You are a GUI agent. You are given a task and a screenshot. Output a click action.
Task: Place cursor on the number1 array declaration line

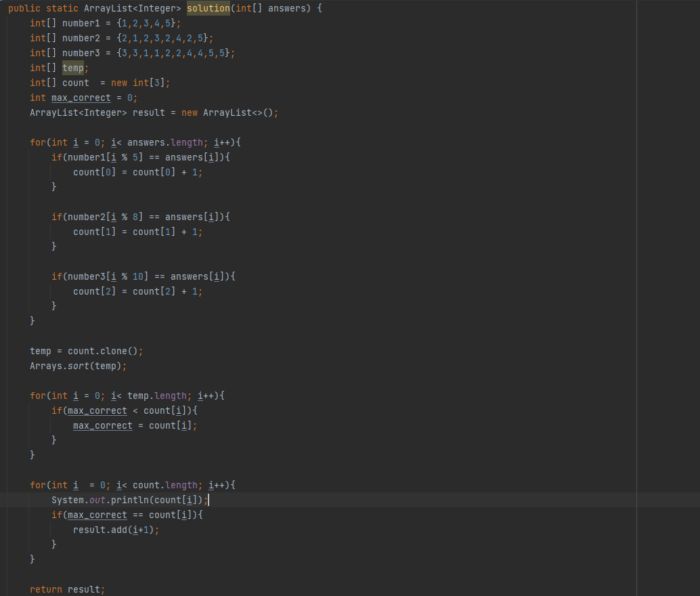106,23
